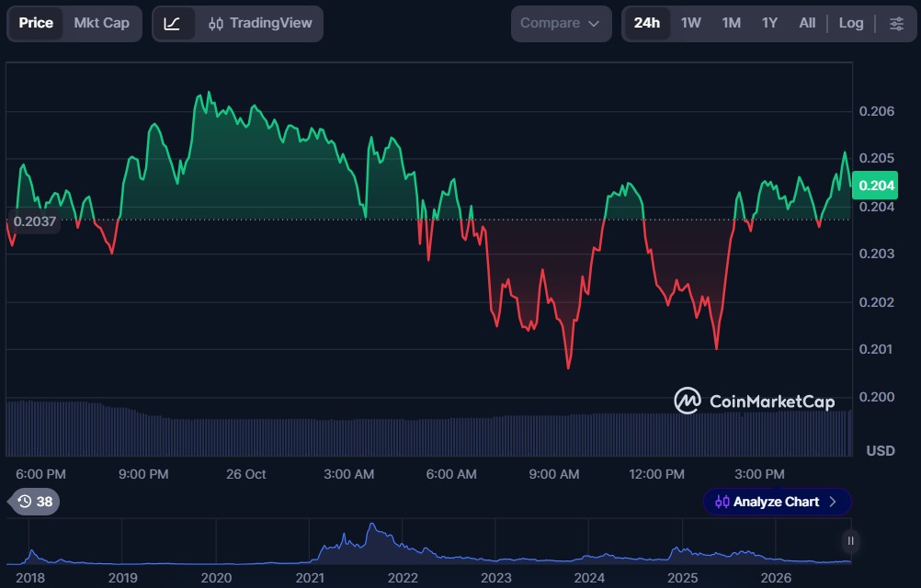
Task: Select the All time range
Action: 807,24
